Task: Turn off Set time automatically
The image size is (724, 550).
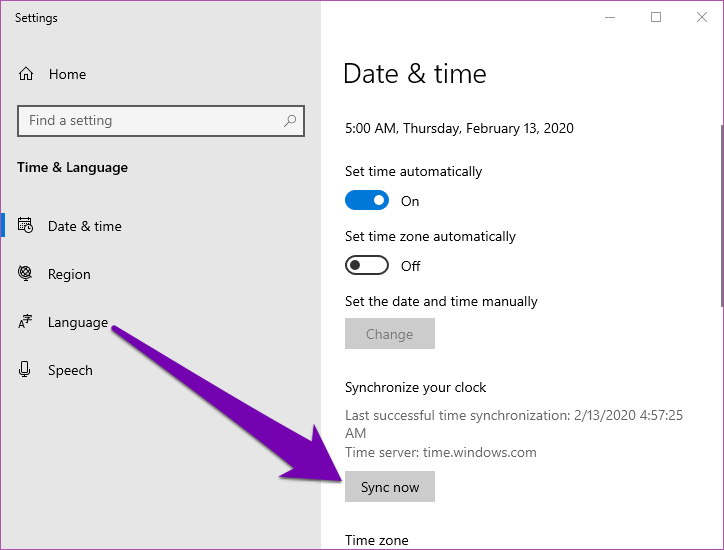Action: point(367,200)
